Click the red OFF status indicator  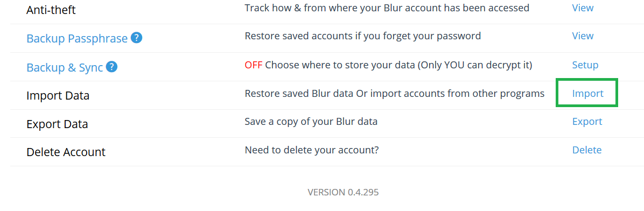tap(254, 65)
